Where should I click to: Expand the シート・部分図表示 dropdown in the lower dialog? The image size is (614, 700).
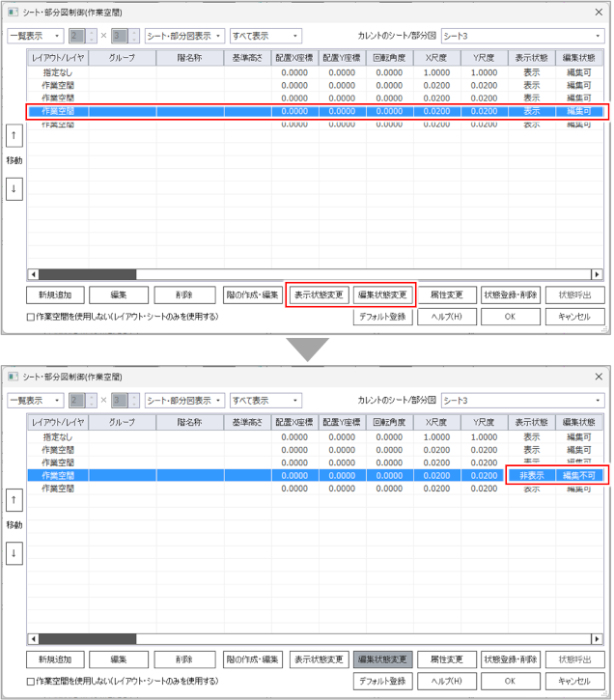pyautogui.click(x=184, y=400)
